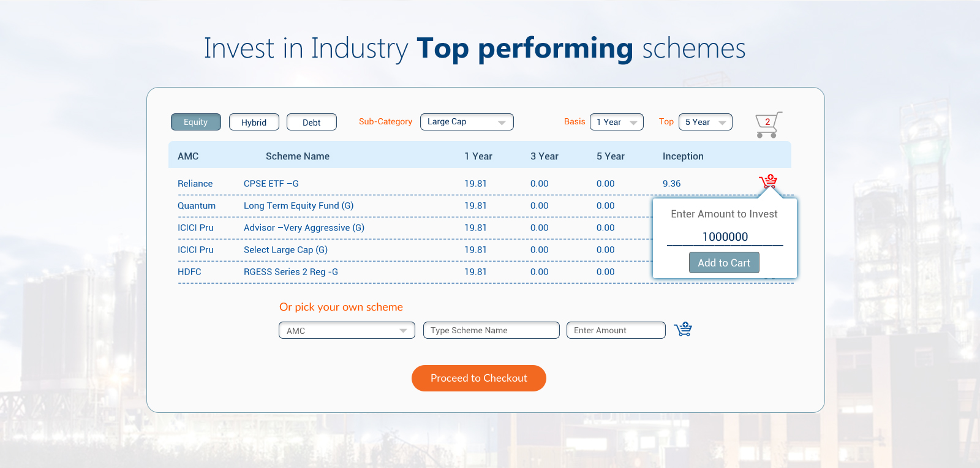Screen dimensions: 980x468
Task: Open CPSE ETF –G scheme link
Action: click(271, 184)
